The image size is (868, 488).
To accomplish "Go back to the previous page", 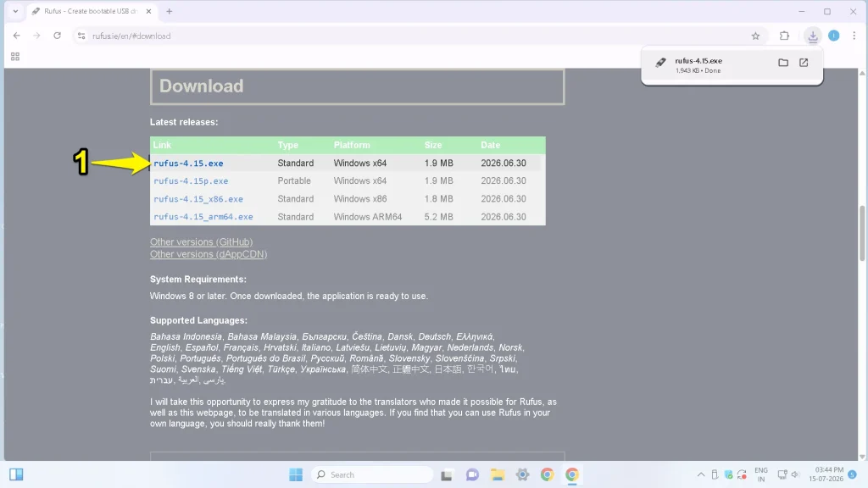I will 17,36.
